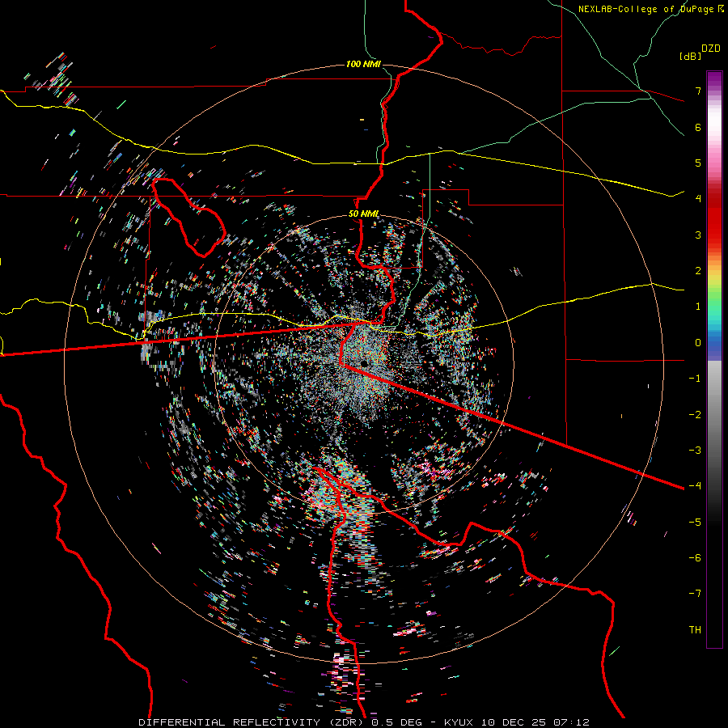Click the TH threshold label on legend
The width and height of the screenshot is (728, 728).
pyautogui.click(x=695, y=630)
